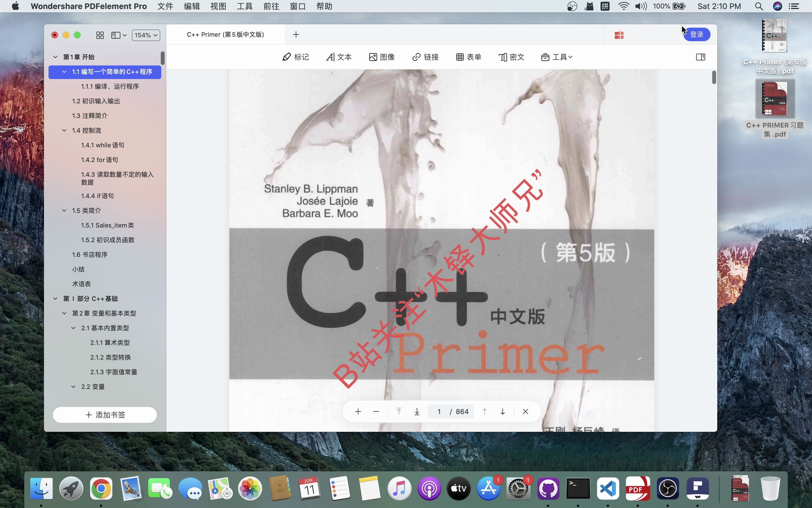
Task: Collapse the 1.4 控制流 bookmark
Action: coord(64,130)
